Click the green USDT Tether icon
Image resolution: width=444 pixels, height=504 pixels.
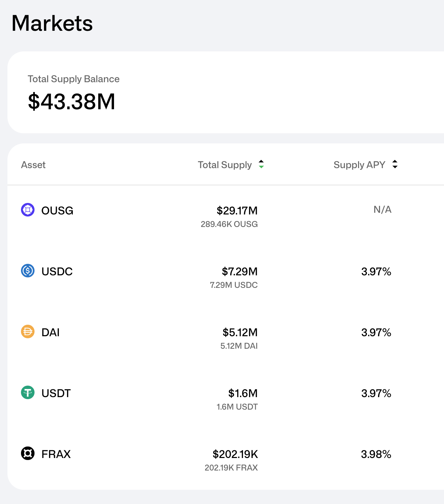pyautogui.click(x=28, y=393)
